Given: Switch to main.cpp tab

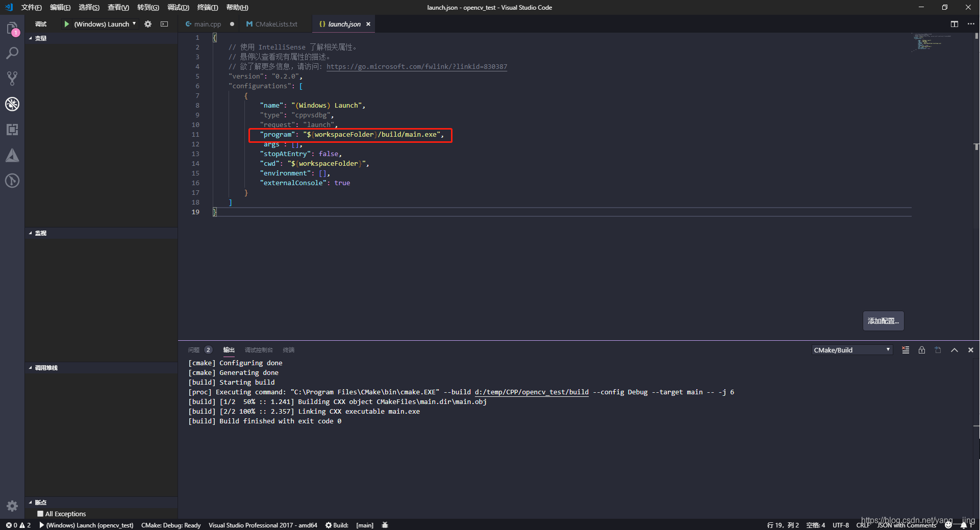Looking at the screenshot, I should coord(208,24).
